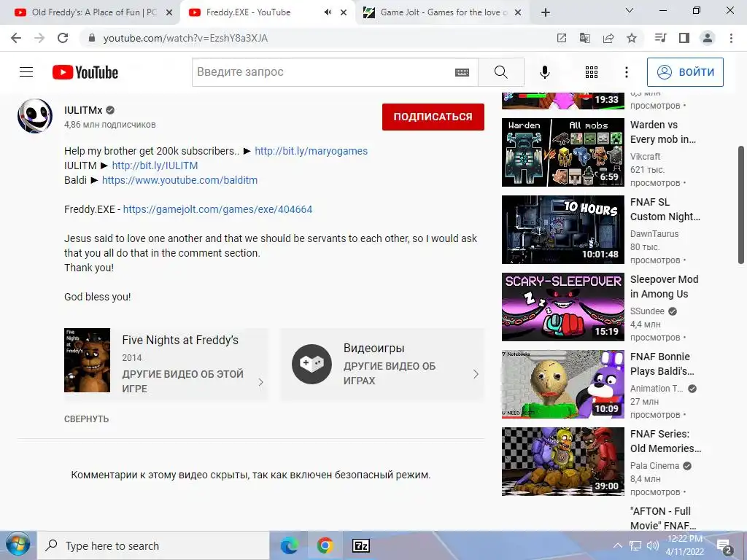Go back in Chrome
Viewport: 747px width, 560px height.
[x=16, y=38]
